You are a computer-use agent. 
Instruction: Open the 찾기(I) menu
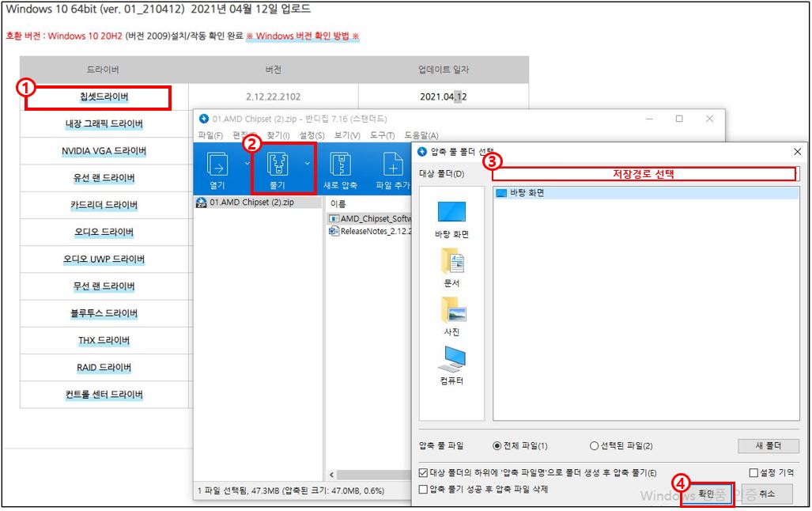coord(278,135)
